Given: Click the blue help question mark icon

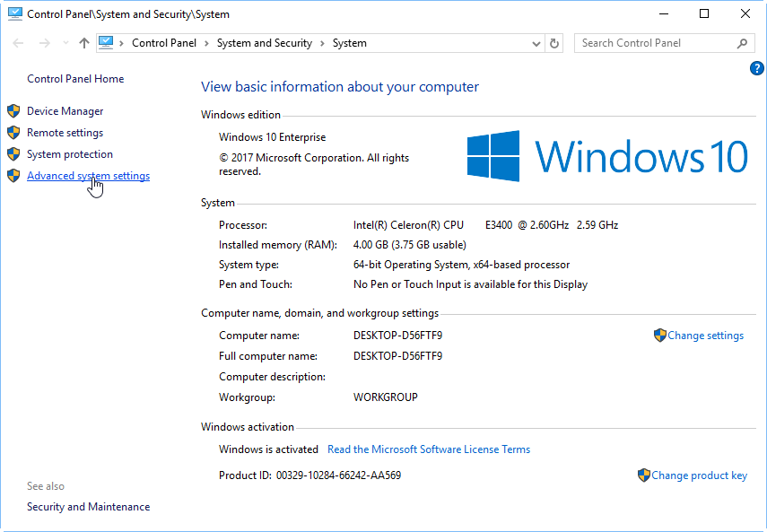Looking at the screenshot, I should 756,68.
